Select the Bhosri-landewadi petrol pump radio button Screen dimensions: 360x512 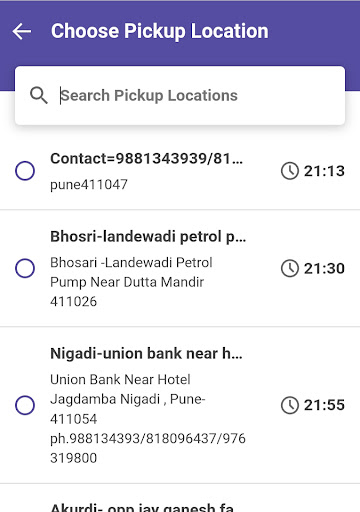click(25, 268)
